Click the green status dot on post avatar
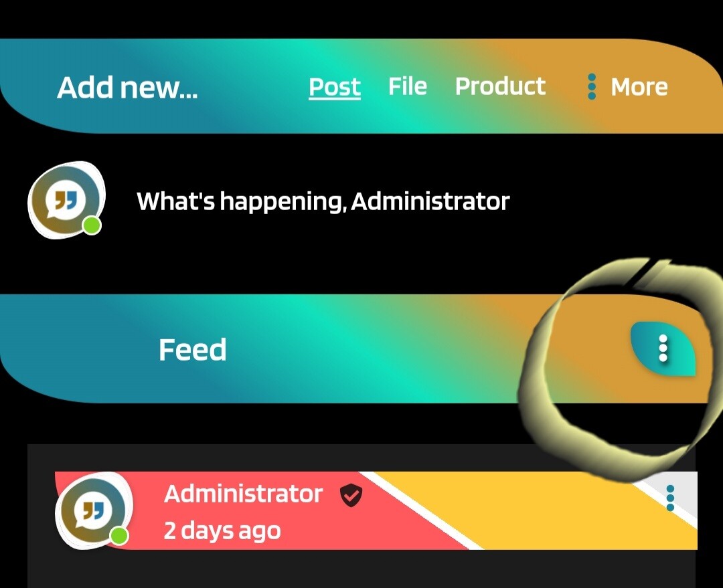723x588 pixels. click(x=119, y=536)
